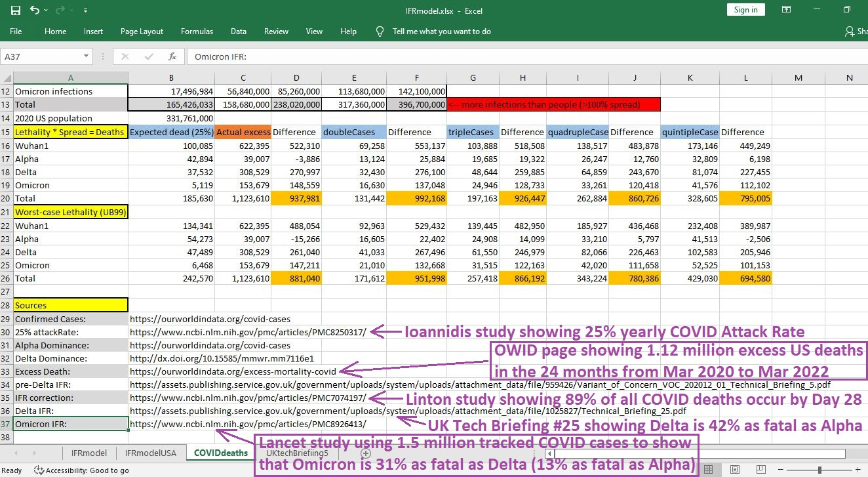The height and width of the screenshot is (477, 868).
Task: Open the ourworldindata covid-cases link in row 29
Action: 210,319
